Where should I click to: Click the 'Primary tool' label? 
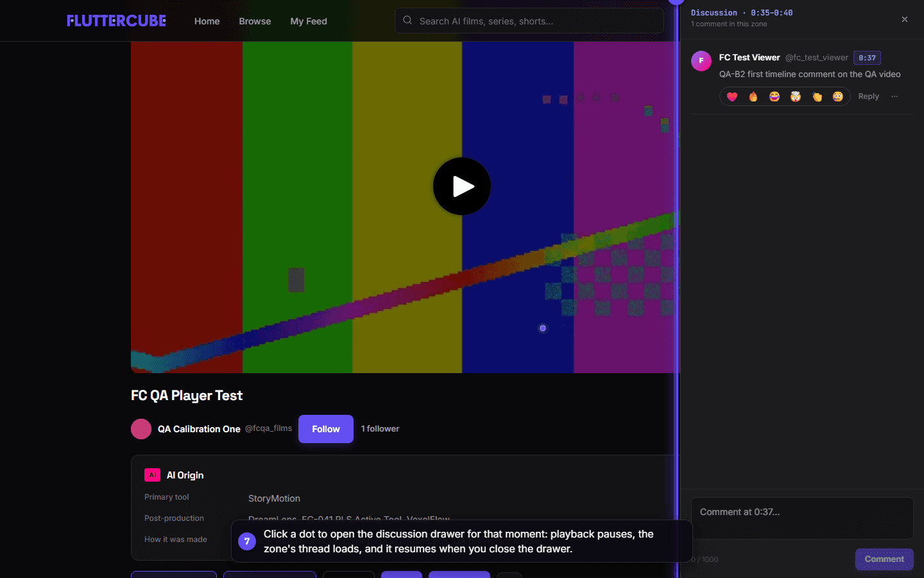coord(167,497)
